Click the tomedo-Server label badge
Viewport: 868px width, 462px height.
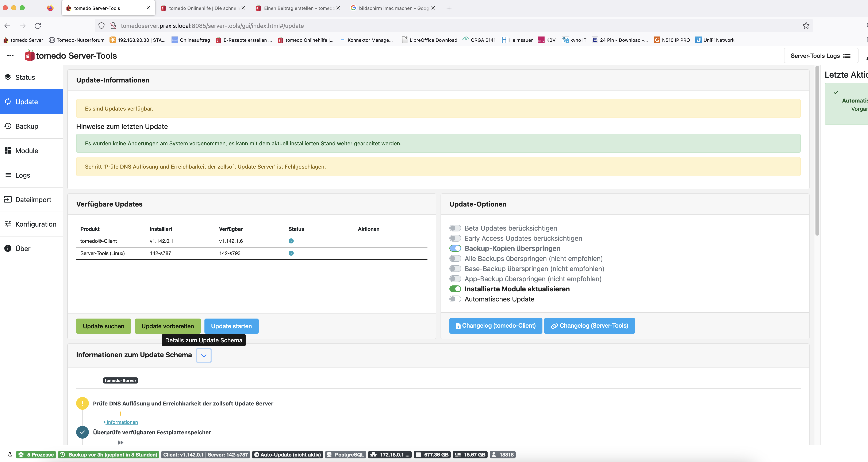(x=120, y=380)
